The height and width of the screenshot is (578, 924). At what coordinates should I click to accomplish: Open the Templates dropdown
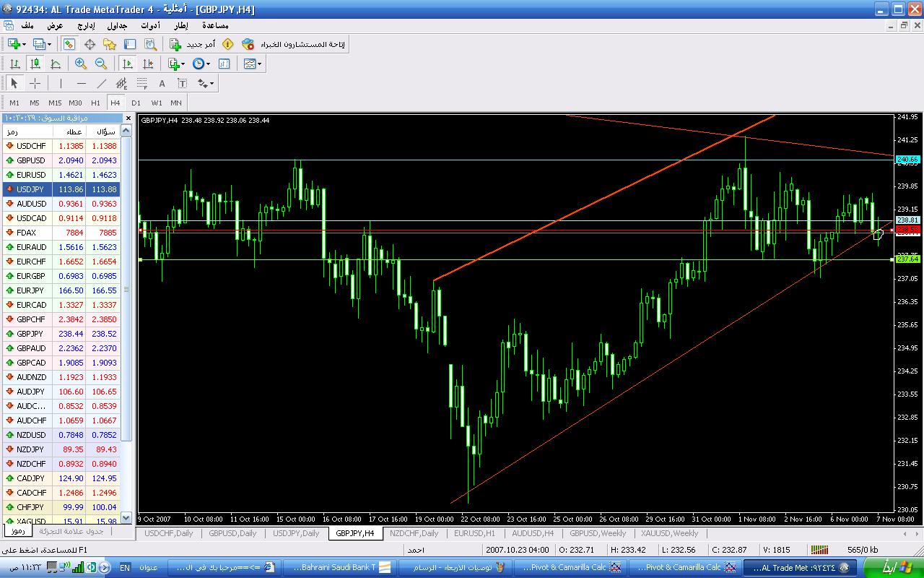tap(253, 64)
